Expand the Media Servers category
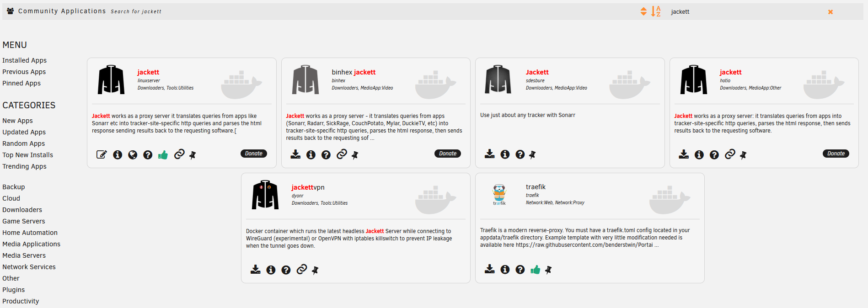This screenshot has width=868, height=308. (x=24, y=255)
